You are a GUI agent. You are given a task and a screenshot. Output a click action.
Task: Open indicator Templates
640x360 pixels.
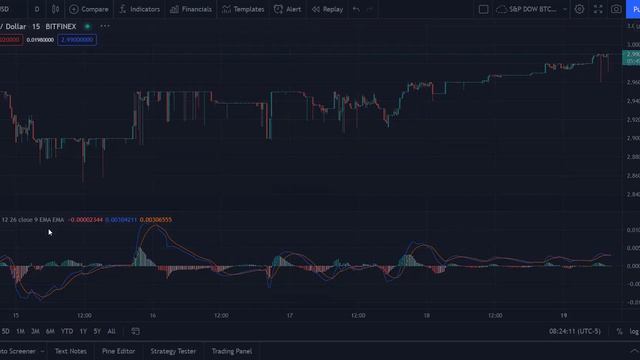point(243,9)
